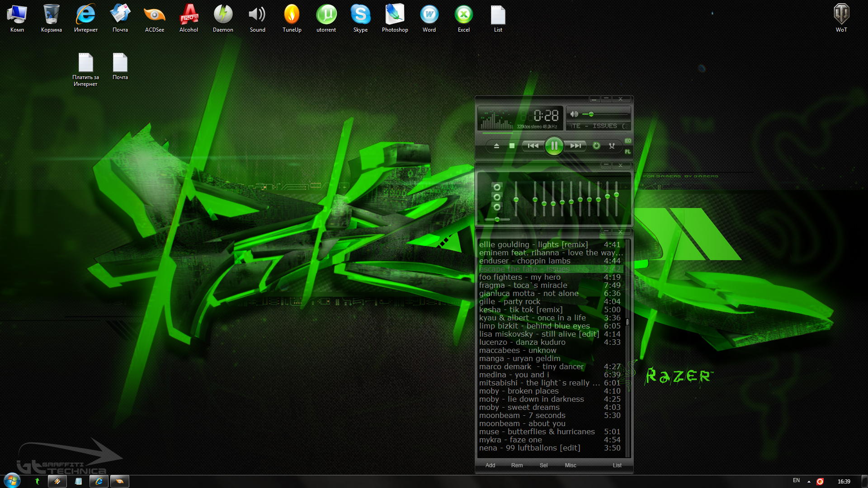Open the TuneUp desktop icon
The image size is (868, 488).
tap(292, 19)
